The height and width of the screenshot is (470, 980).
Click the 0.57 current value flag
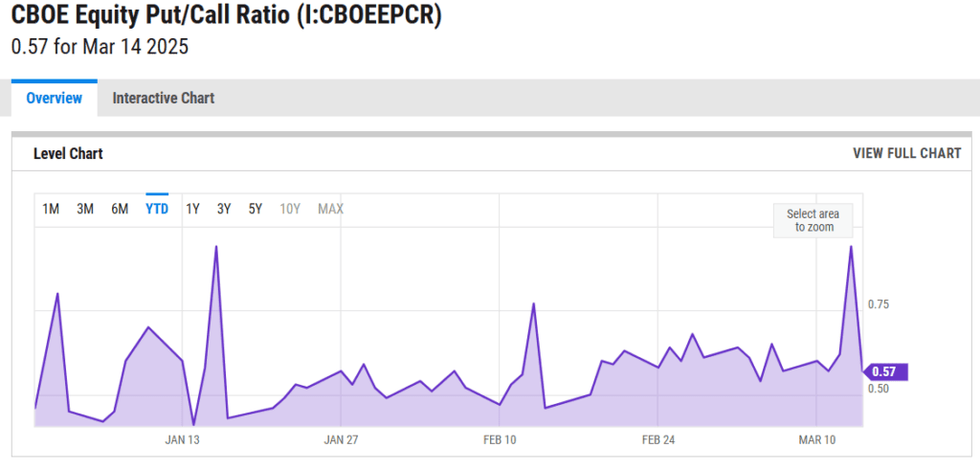tap(885, 371)
